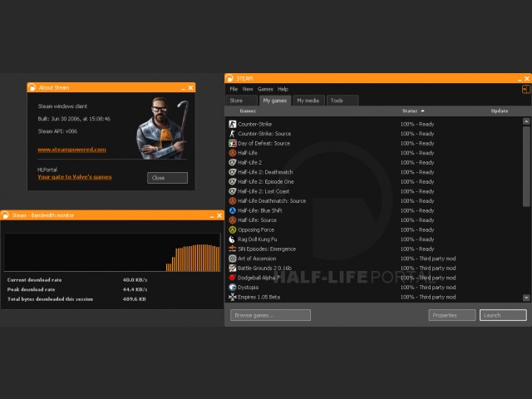
Task: Select the Dystopia game name
Action: (x=248, y=288)
